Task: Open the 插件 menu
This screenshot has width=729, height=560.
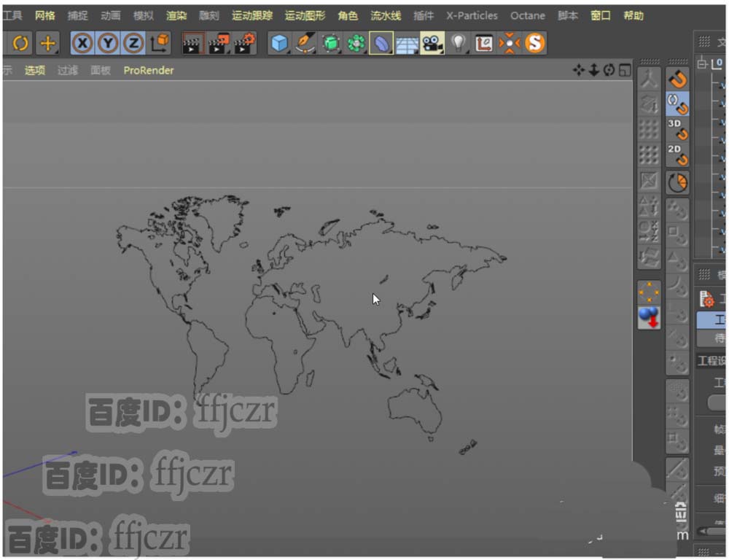Action: click(424, 15)
